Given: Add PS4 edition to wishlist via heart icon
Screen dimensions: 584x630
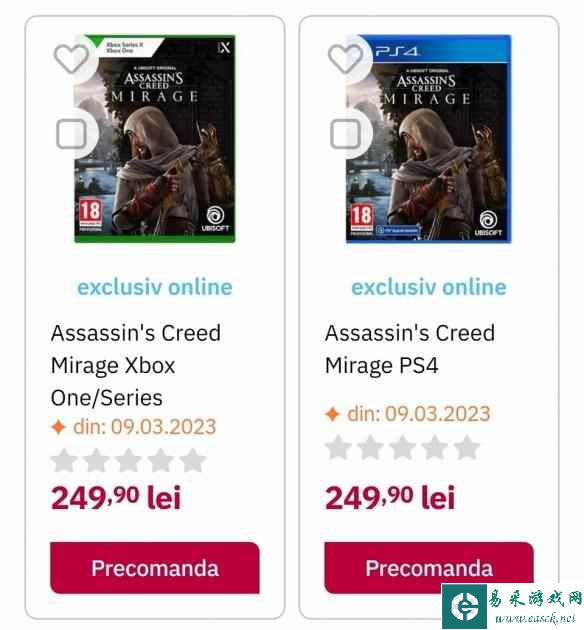Looking at the screenshot, I should [x=345, y=59].
